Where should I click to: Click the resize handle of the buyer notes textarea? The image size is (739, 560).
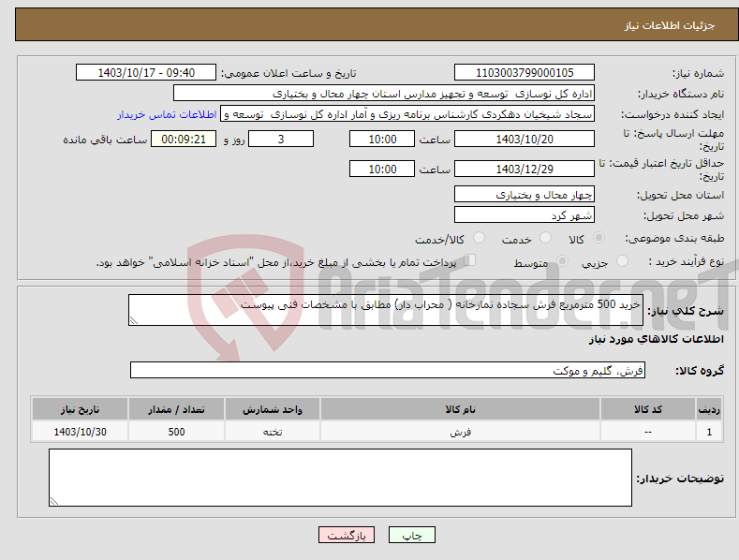click(x=54, y=501)
